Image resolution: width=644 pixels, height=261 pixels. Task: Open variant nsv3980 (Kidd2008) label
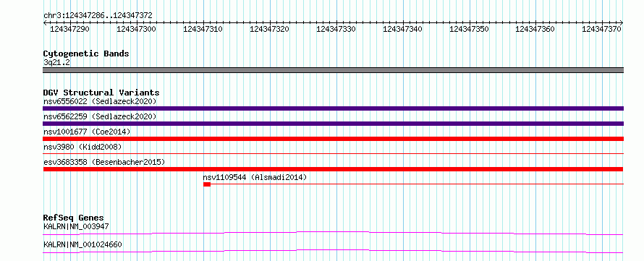82,147
